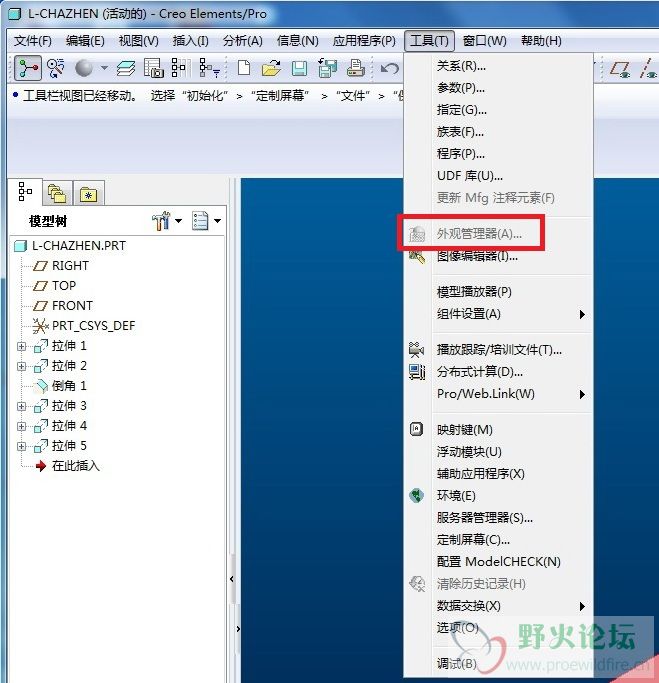Toggle the model tree display icon in toolbar
The image size is (659, 683).
pos(28,68)
